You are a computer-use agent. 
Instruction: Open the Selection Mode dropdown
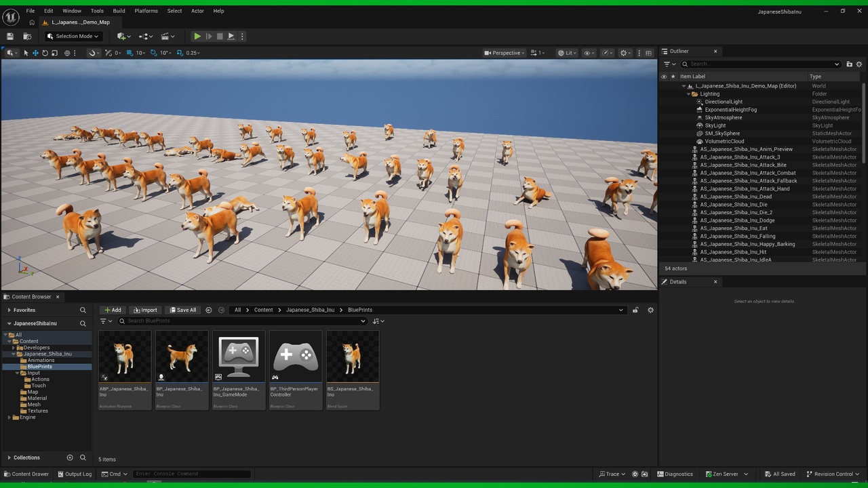click(x=73, y=36)
